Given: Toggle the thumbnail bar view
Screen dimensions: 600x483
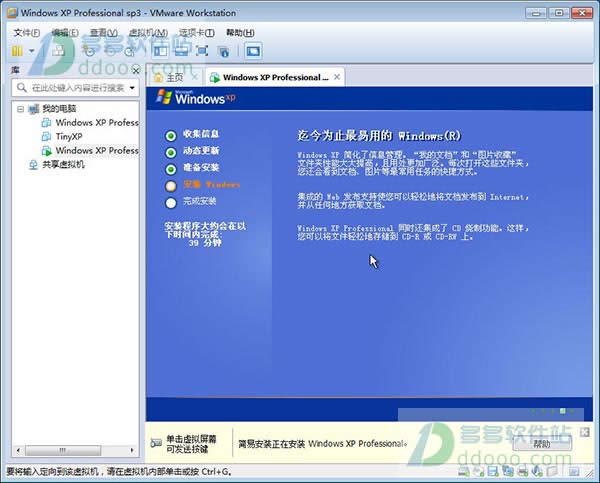Looking at the screenshot, I should click(x=181, y=51).
